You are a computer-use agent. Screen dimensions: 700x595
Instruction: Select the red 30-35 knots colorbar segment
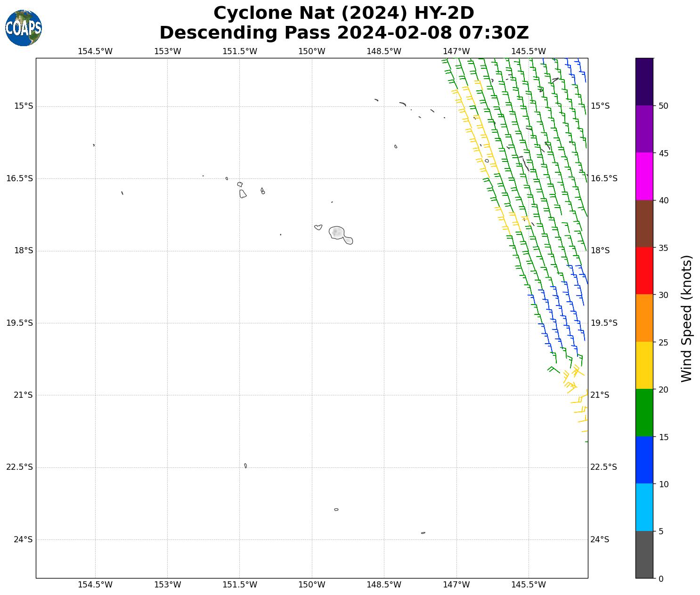pyautogui.click(x=644, y=271)
